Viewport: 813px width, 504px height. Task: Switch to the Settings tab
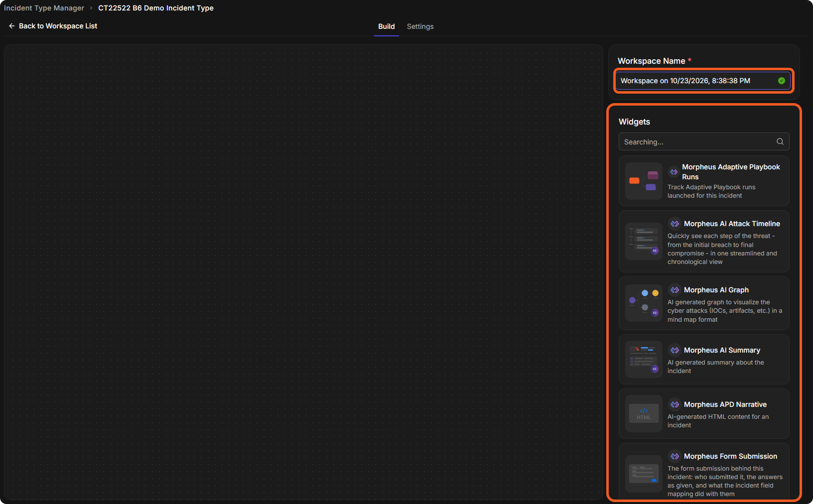point(420,26)
